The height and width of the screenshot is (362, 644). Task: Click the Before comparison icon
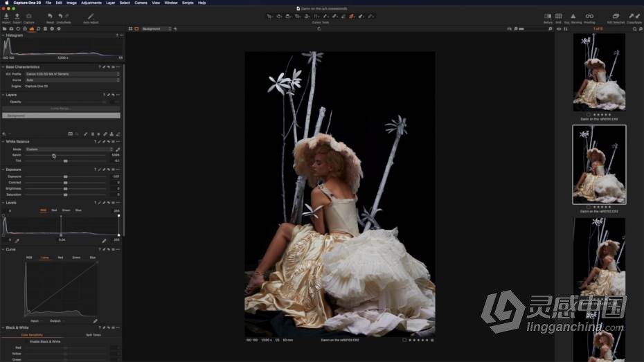coord(548,17)
